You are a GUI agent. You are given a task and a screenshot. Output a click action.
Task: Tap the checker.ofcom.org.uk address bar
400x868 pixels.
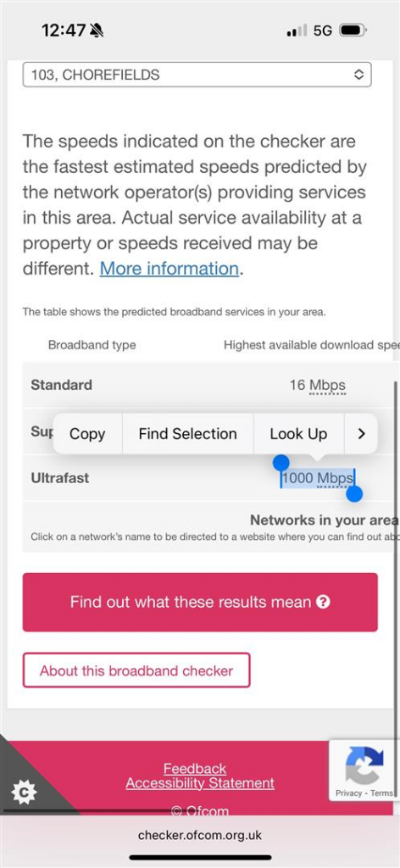tap(200, 835)
